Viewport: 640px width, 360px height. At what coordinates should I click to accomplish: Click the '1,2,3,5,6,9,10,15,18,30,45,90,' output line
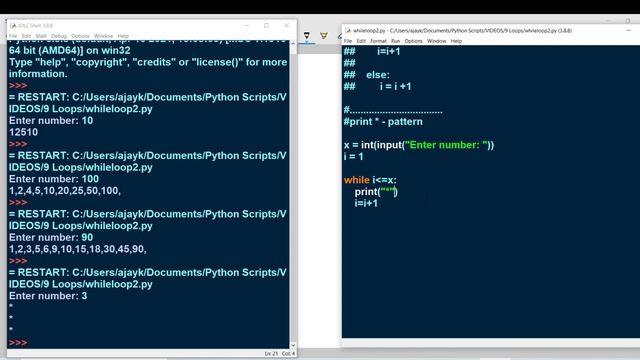pyautogui.click(x=78, y=249)
